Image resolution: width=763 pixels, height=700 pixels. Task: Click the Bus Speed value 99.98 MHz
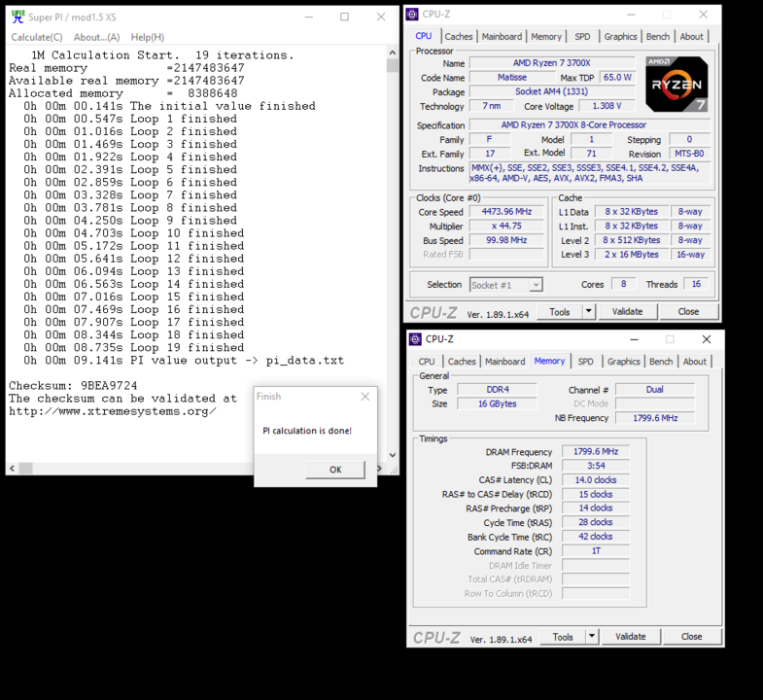pos(506,240)
